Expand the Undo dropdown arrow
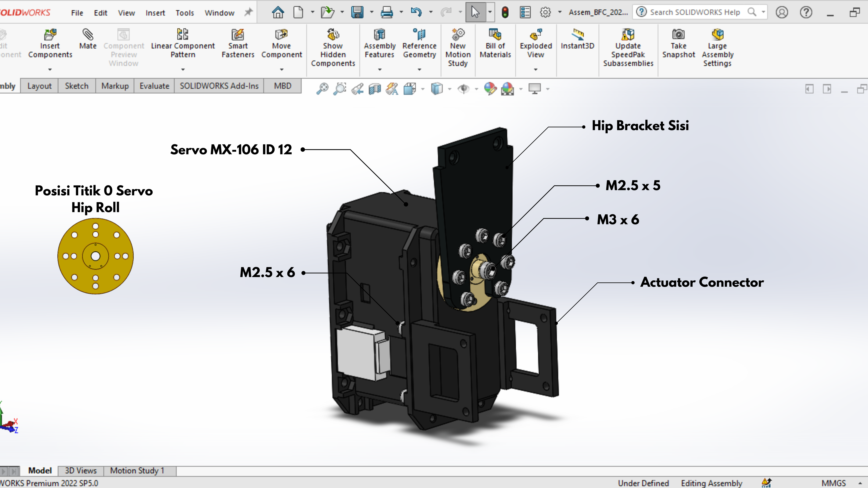This screenshot has height=488, width=868. tap(431, 12)
